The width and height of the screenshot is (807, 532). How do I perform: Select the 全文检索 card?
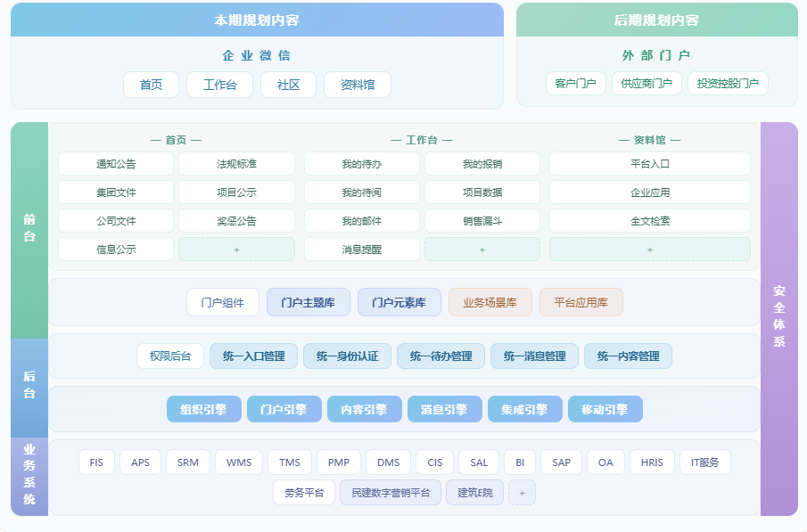(650, 221)
